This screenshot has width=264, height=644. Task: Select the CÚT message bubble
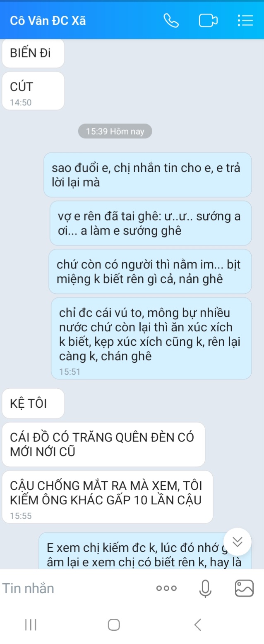33,91
